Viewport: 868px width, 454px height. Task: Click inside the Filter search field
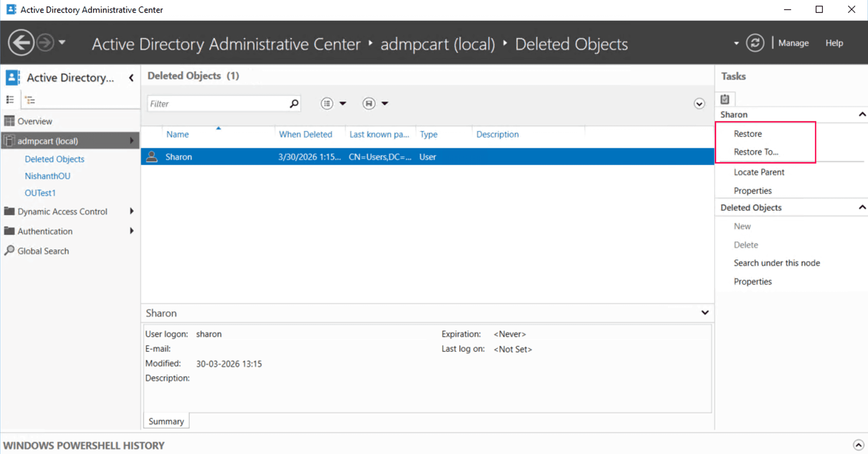(x=218, y=103)
